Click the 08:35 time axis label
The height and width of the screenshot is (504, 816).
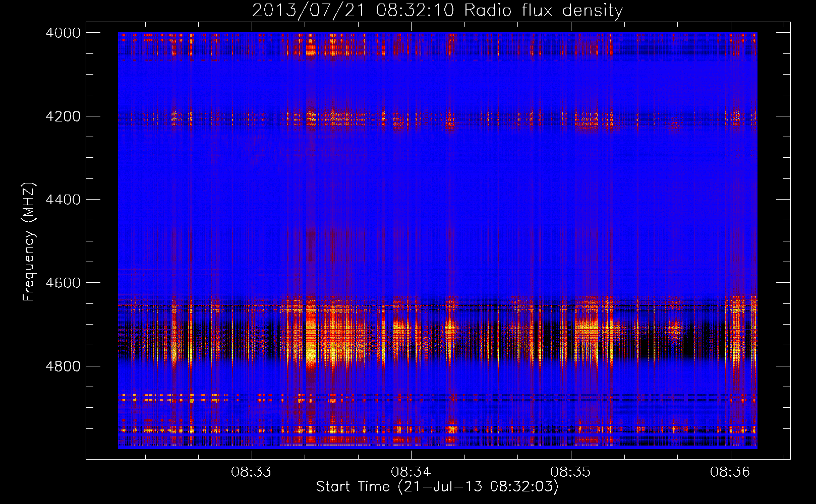click(x=570, y=472)
